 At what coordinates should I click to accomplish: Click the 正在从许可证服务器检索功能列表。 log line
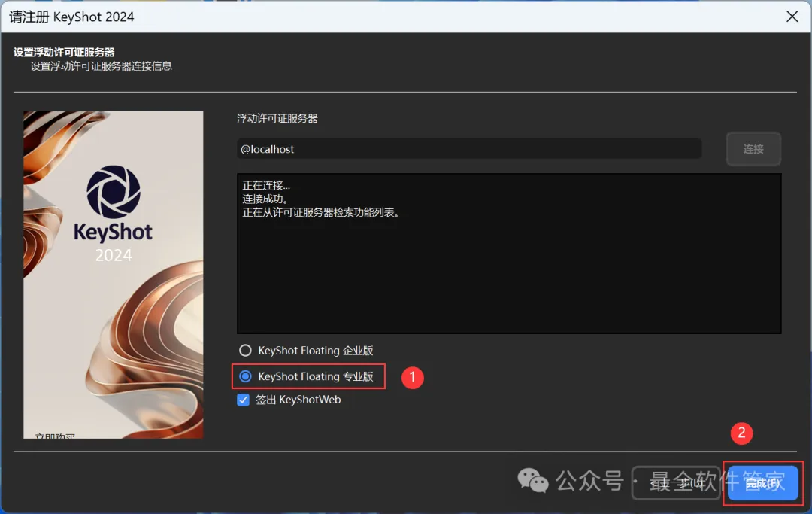pos(321,212)
